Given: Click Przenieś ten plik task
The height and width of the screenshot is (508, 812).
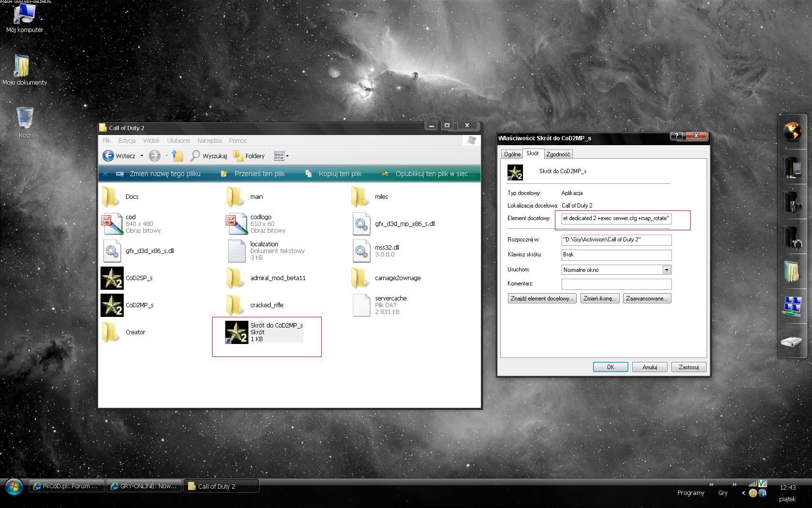Looking at the screenshot, I should point(253,174).
